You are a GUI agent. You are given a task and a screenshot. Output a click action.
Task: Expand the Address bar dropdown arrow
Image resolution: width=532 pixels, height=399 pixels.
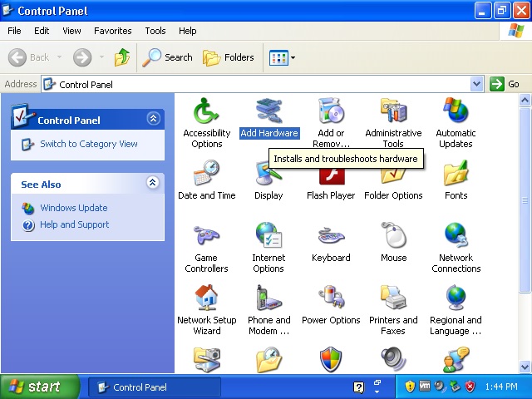click(x=476, y=84)
